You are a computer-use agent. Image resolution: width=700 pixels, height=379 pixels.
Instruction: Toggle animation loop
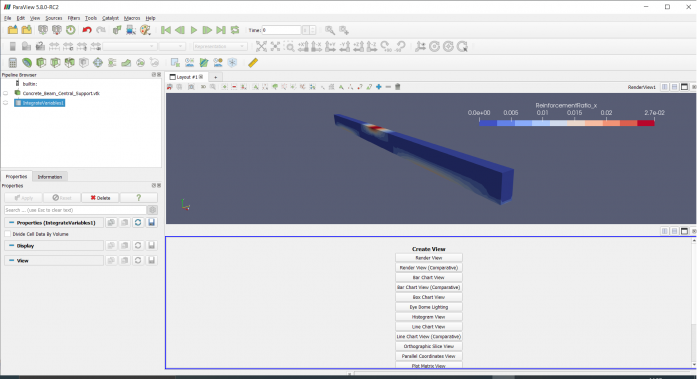pyautogui.click(x=235, y=30)
